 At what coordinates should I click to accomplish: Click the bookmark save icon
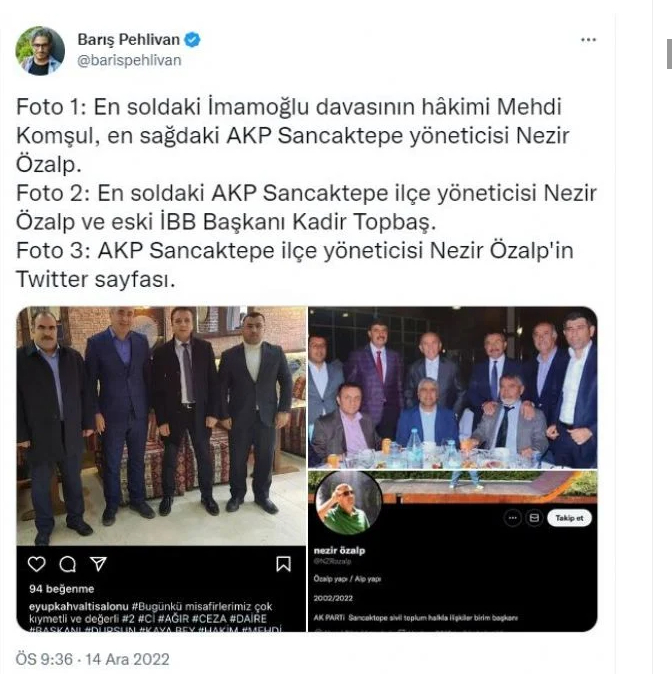(x=283, y=564)
